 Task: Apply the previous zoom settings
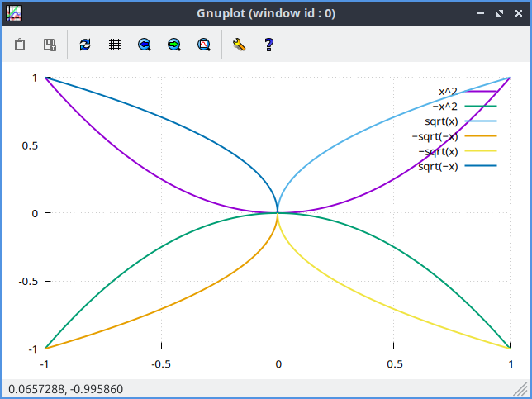(x=145, y=45)
